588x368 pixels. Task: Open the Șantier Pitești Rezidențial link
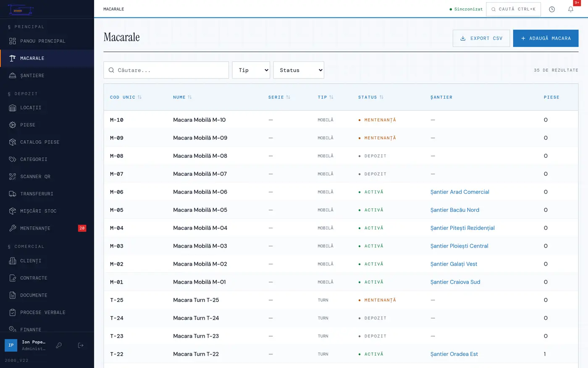(462, 228)
